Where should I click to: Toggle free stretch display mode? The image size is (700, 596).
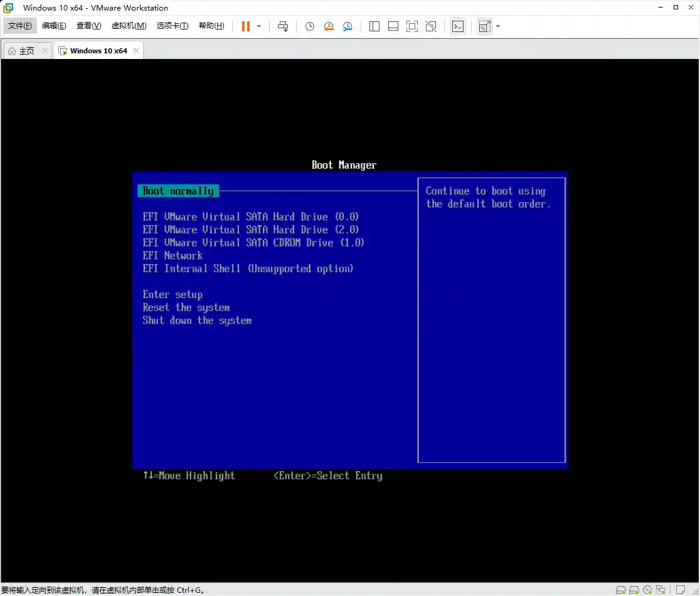coord(484,26)
